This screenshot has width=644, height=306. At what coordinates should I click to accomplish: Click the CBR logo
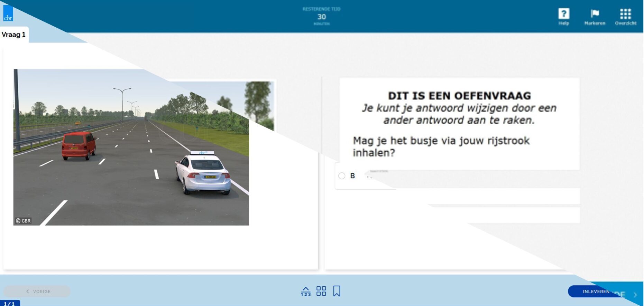8,13
